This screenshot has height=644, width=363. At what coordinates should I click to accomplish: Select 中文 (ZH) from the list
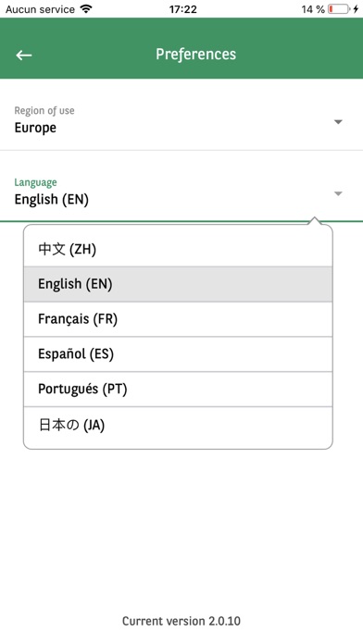tap(178, 249)
